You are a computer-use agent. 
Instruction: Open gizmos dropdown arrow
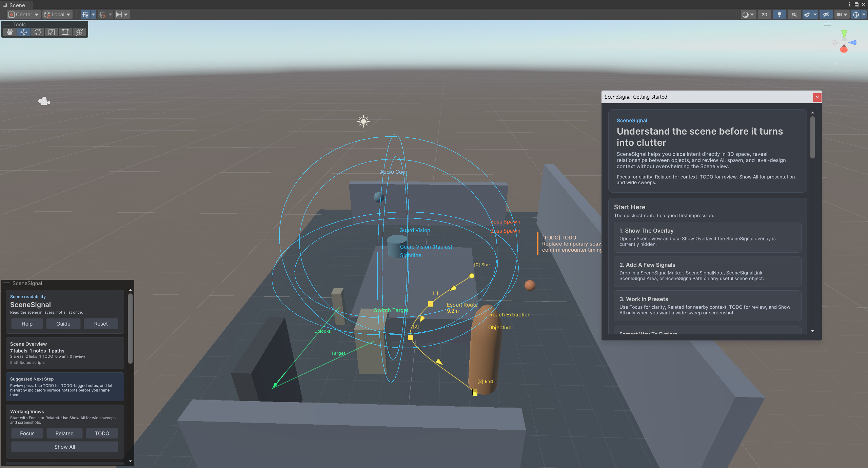[x=864, y=14]
